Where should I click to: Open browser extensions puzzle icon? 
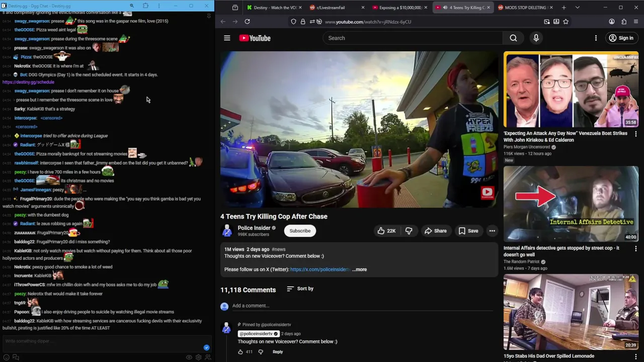pyautogui.click(x=624, y=22)
